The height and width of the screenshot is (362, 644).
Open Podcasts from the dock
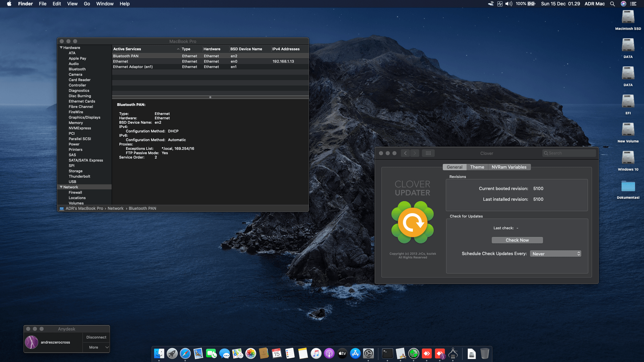(x=329, y=353)
